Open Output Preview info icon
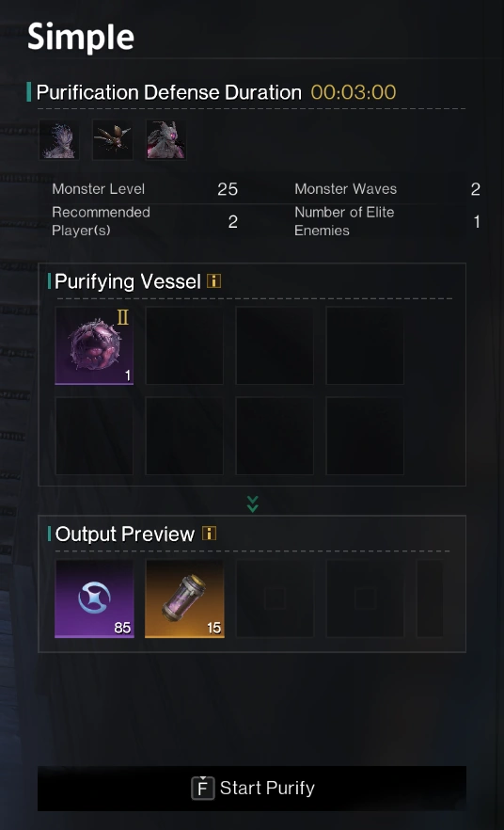The image size is (504, 830). pos(210,533)
